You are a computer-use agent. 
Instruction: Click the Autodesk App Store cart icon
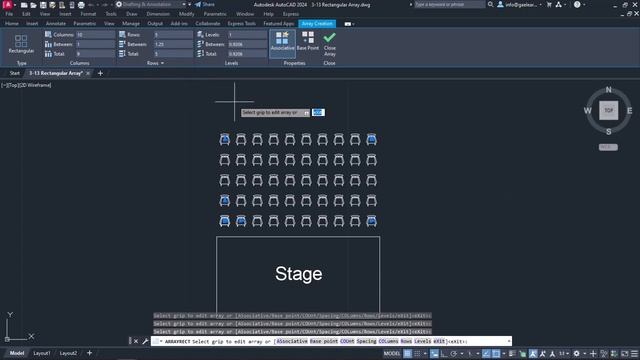click(549, 4)
